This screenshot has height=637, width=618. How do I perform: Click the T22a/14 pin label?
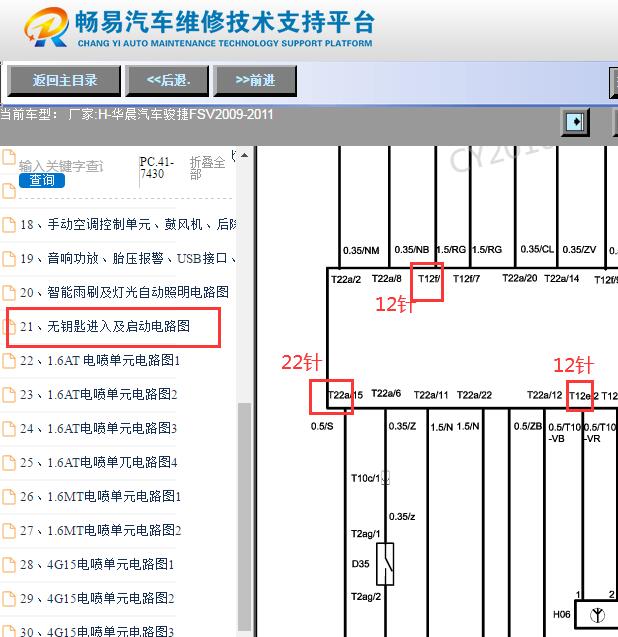tap(562, 279)
